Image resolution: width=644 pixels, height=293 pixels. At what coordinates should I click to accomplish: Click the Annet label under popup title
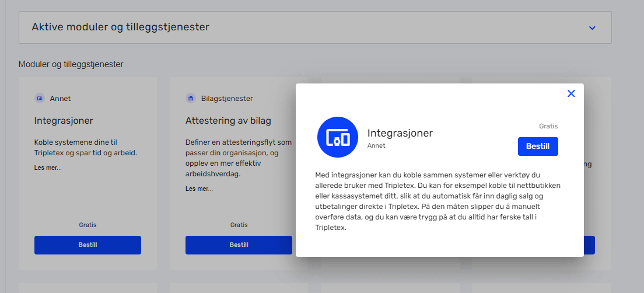[376, 145]
